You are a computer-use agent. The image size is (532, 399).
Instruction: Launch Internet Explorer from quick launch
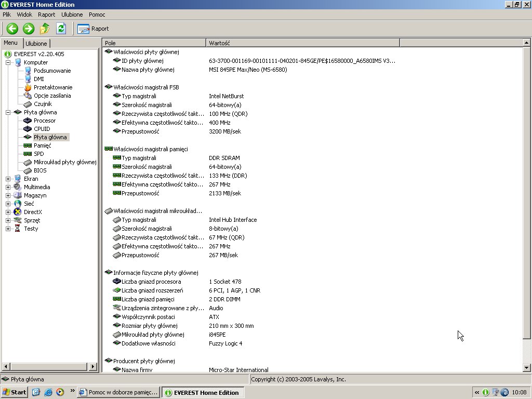click(48, 393)
